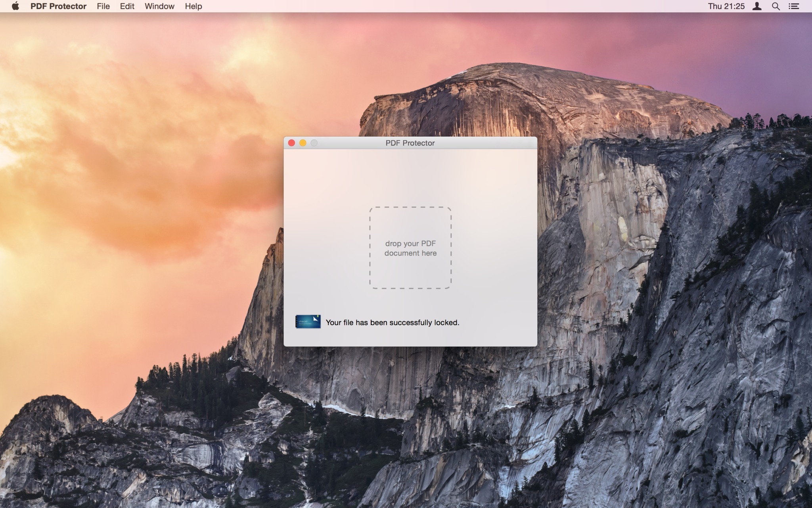Viewport: 812px width, 508px height.
Task: Open the Edit menu
Action: (x=126, y=6)
